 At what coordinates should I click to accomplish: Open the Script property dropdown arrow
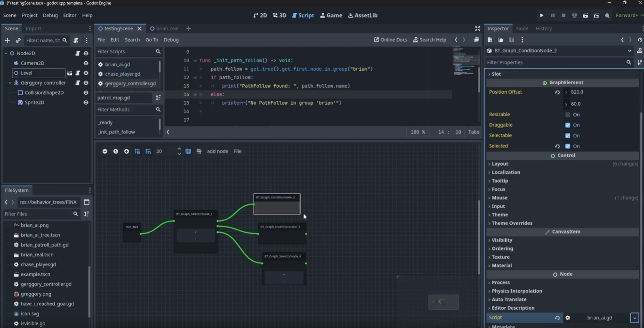pos(635,318)
